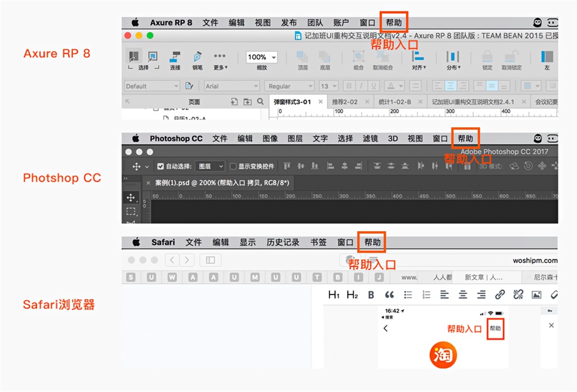
Task: Toggle Axure bold B formatting button
Action: pyautogui.click(x=349, y=86)
